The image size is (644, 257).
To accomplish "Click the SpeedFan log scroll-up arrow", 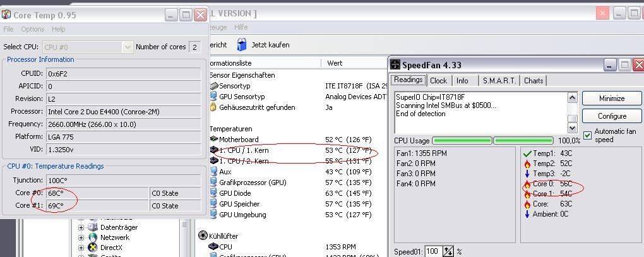I will pyautogui.click(x=572, y=98).
